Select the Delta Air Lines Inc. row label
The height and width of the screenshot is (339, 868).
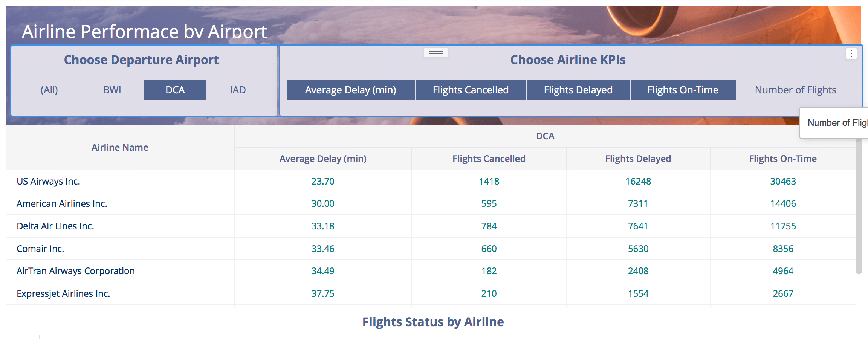click(55, 226)
